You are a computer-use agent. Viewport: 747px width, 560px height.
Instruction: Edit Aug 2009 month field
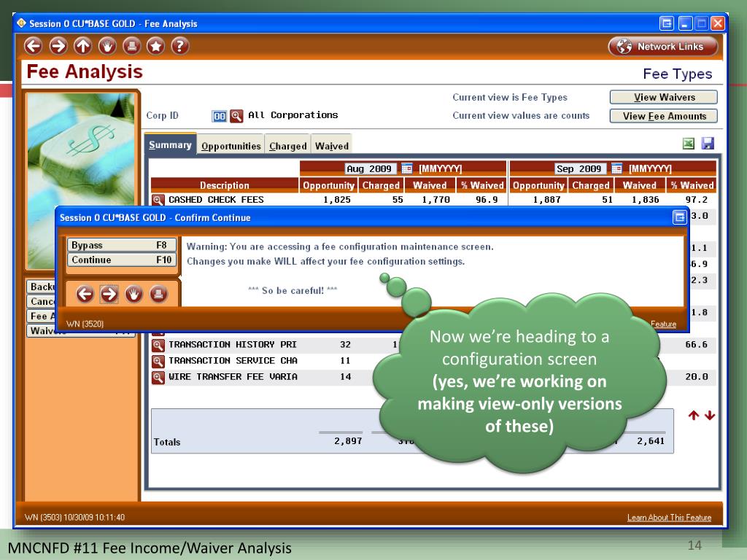pos(371,168)
